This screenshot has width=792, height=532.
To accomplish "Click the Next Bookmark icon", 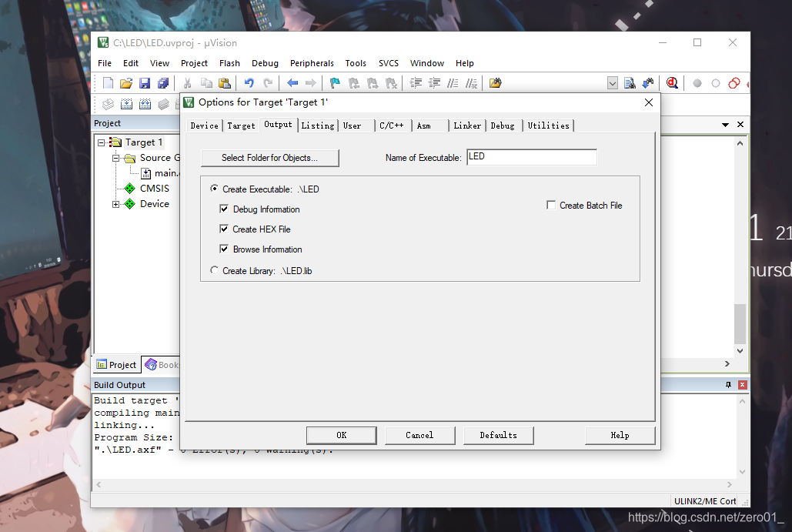I will pos(373,83).
